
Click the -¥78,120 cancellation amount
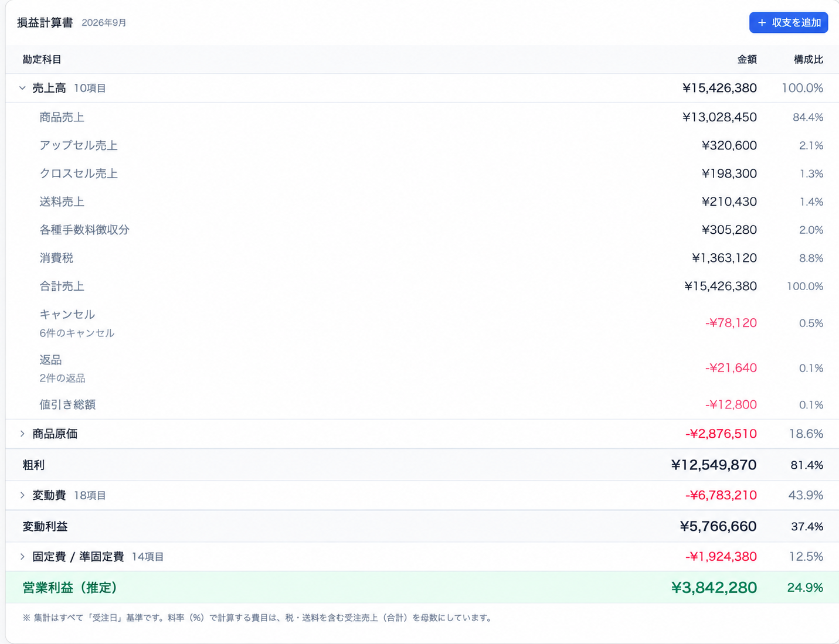(731, 323)
